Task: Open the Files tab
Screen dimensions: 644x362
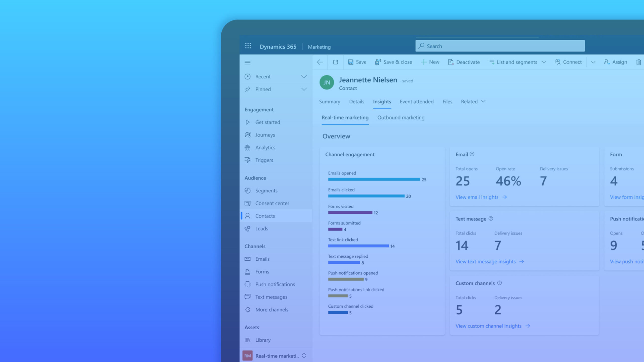Action: coord(447,102)
